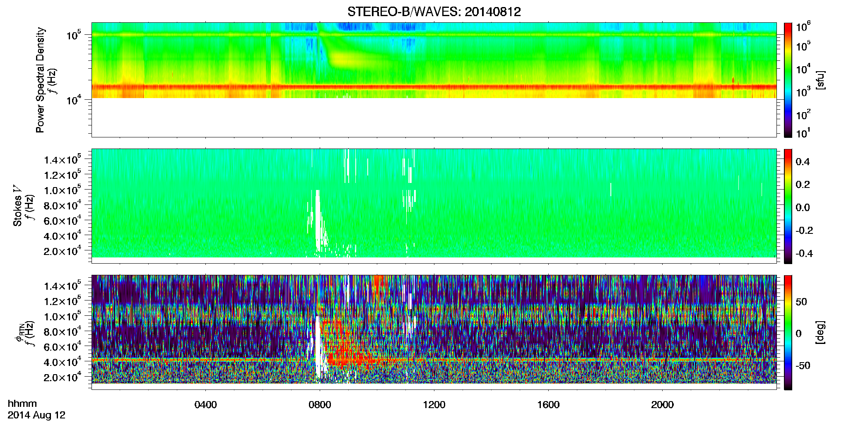Click the Power Spectral Density spectrogram plot
Viewport: 868px width, 447px height.
tap(434, 80)
